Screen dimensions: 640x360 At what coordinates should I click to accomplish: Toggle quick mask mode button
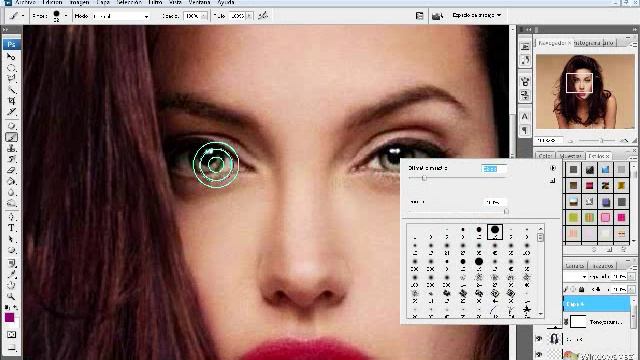point(11,335)
